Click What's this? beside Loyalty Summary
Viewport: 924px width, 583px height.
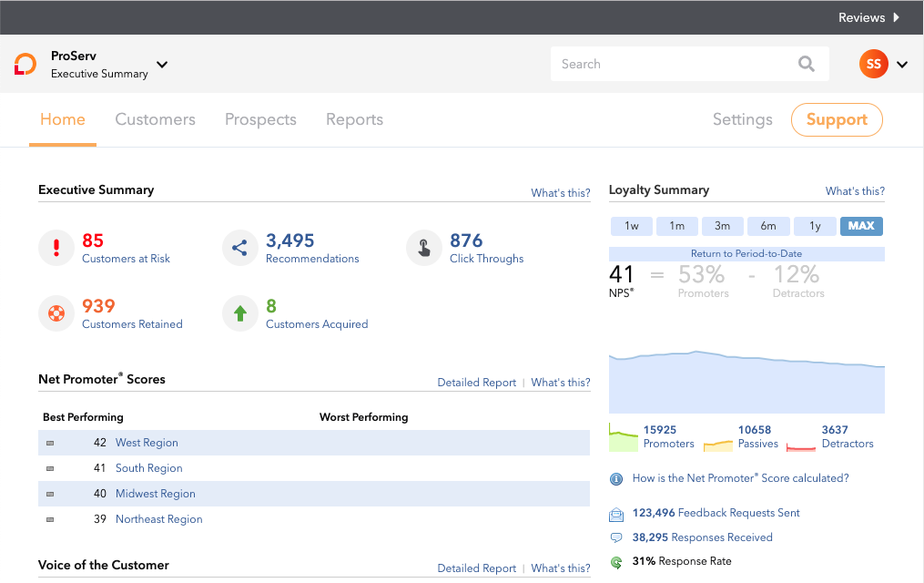click(855, 191)
